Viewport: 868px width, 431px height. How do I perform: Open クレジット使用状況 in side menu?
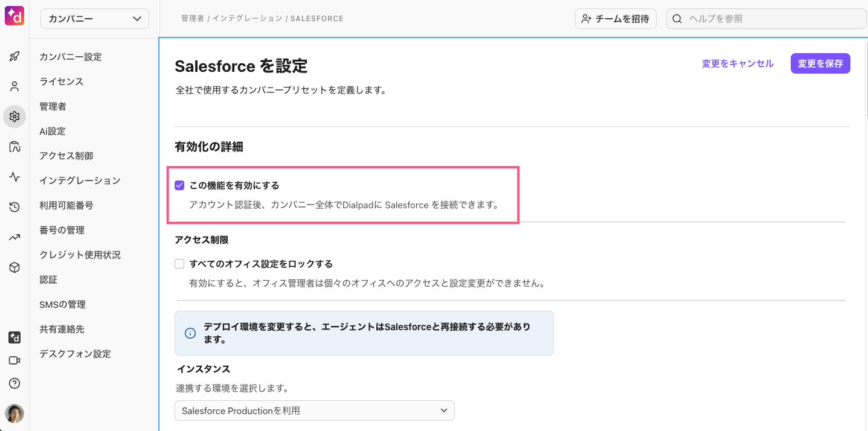tap(80, 255)
